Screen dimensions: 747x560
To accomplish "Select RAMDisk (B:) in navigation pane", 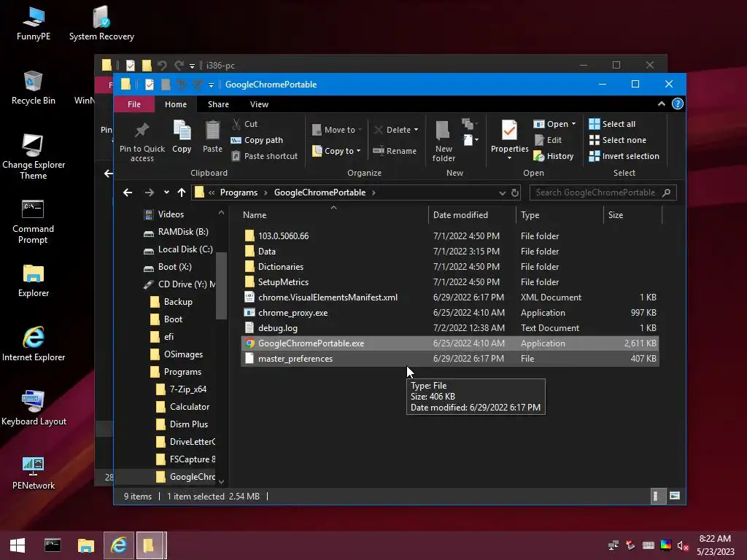I will [177, 232].
